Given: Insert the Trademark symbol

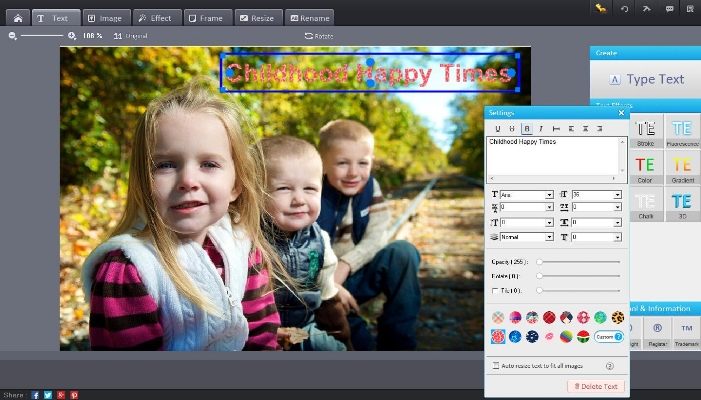Looking at the screenshot, I should [687, 333].
